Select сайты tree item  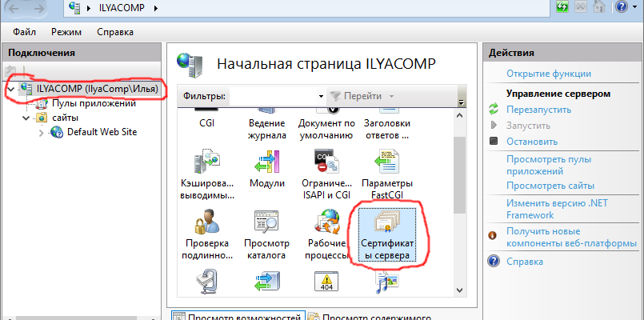click(x=66, y=118)
